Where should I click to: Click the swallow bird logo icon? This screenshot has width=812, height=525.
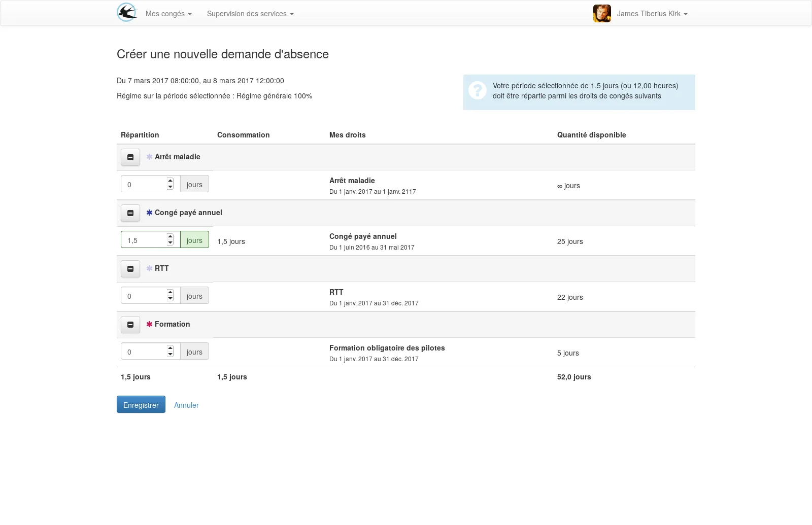[126, 13]
